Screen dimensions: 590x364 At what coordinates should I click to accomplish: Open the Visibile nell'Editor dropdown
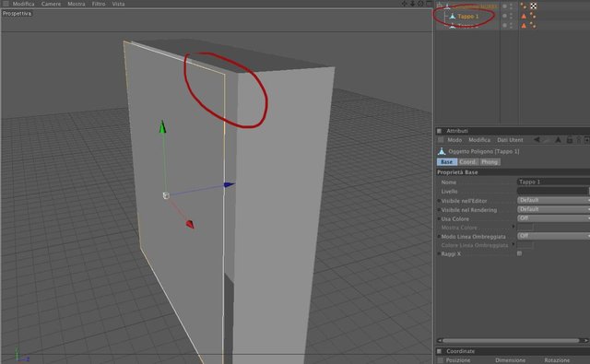tap(553, 200)
